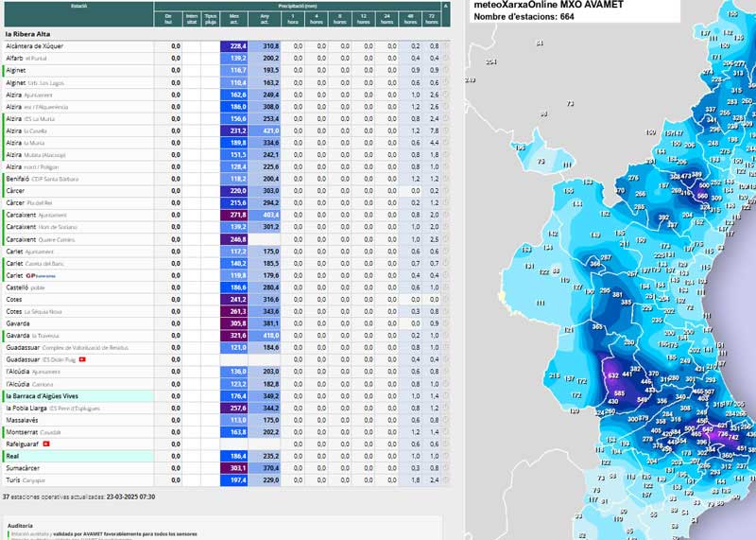This screenshot has width=756, height=540.
Task: Click the GP sponsor logo in Carlet row
Action: (x=41, y=275)
